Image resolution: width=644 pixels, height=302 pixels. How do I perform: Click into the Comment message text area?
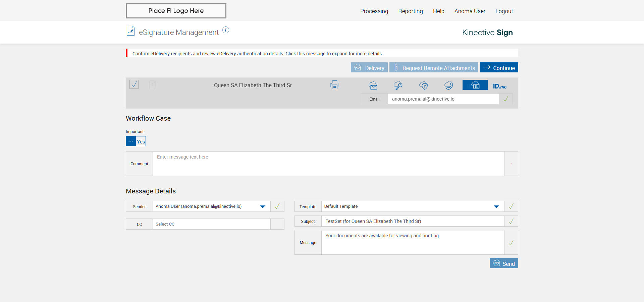click(x=328, y=164)
